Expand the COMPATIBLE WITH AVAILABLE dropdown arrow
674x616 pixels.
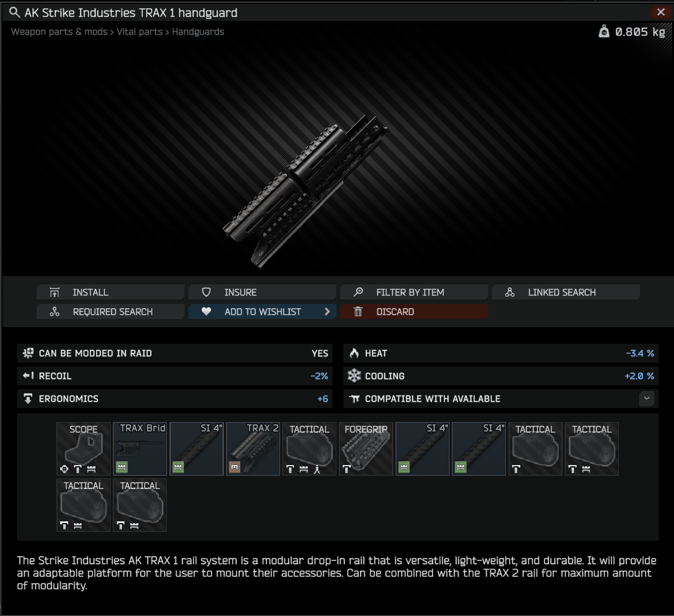[x=646, y=399]
